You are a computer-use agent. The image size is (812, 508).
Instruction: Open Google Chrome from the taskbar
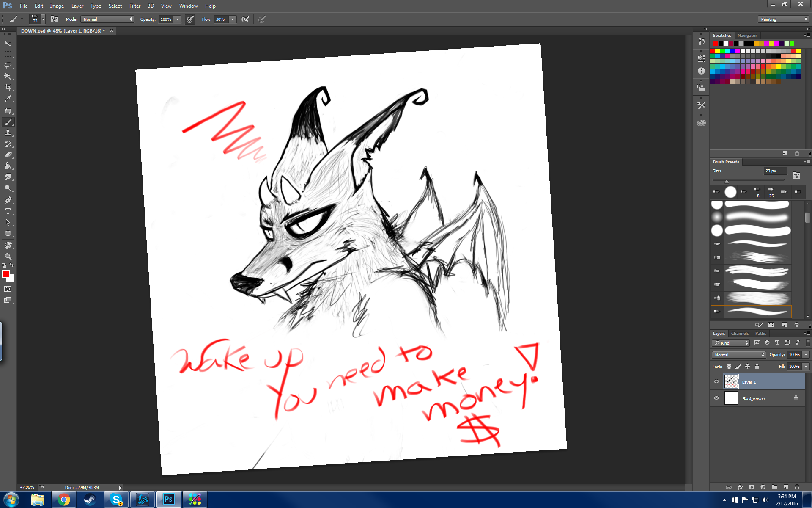click(64, 500)
